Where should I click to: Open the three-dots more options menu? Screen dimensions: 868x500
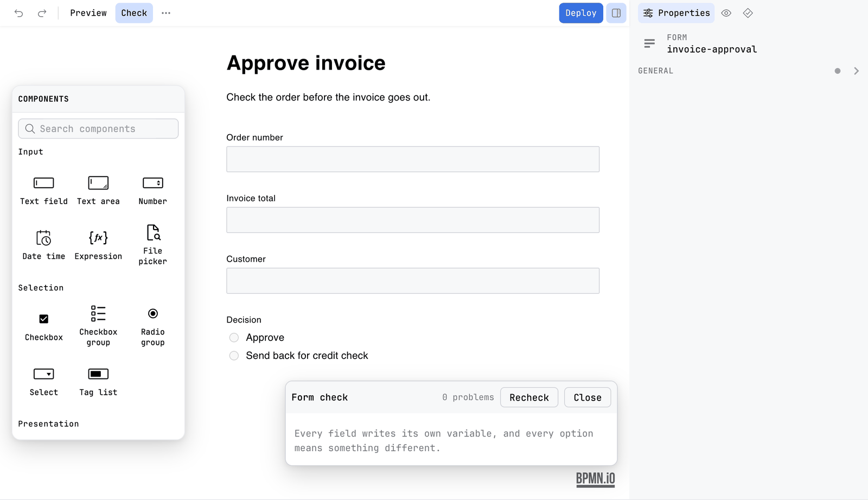click(x=166, y=13)
